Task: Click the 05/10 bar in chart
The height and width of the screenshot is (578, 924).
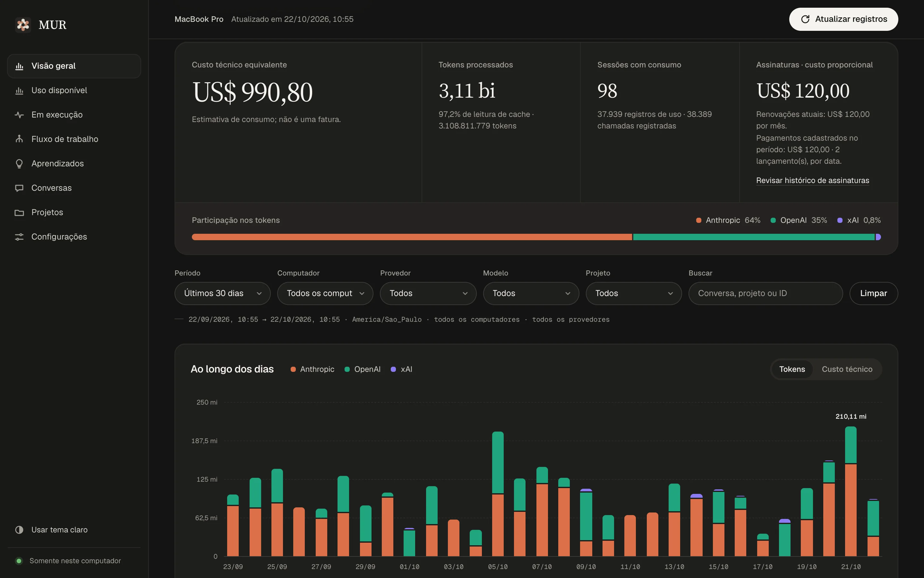Action: click(x=498, y=494)
